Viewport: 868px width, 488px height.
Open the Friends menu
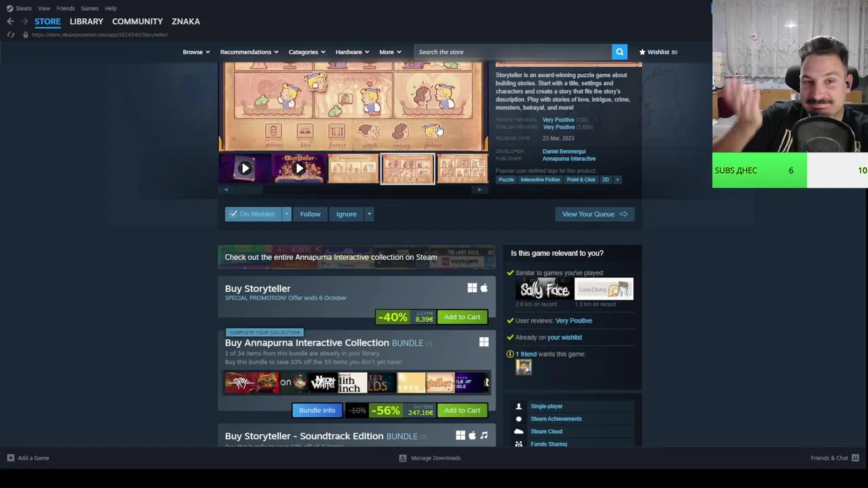pos(66,8)
